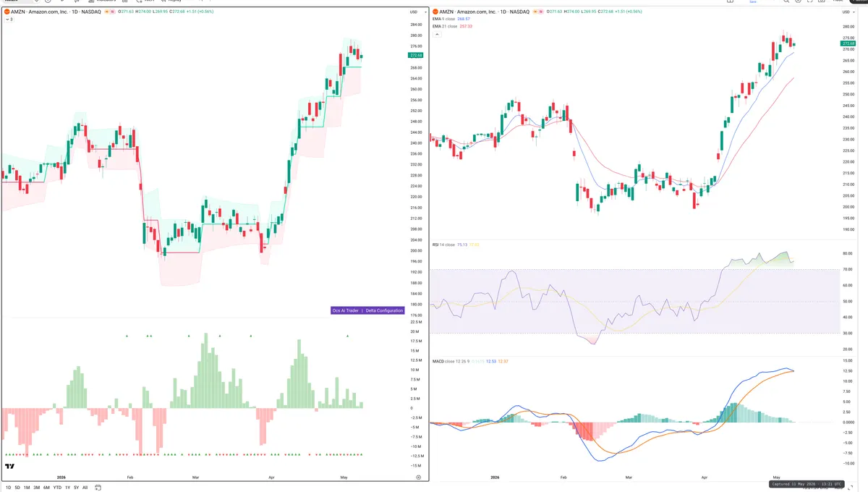
Task: Open the USD currency dropdown on right chart
Action: [x=847, y=12]
